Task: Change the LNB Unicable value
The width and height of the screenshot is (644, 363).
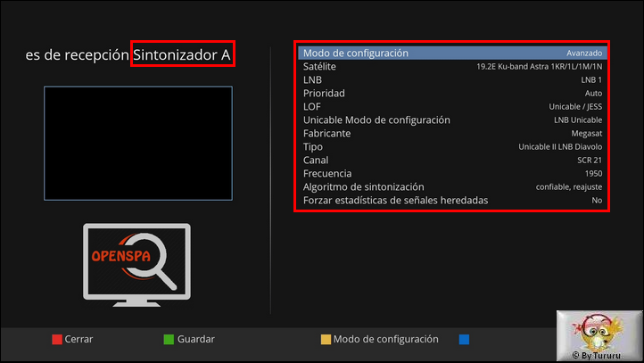Action: pyautogui.click(x=578, y=120)
